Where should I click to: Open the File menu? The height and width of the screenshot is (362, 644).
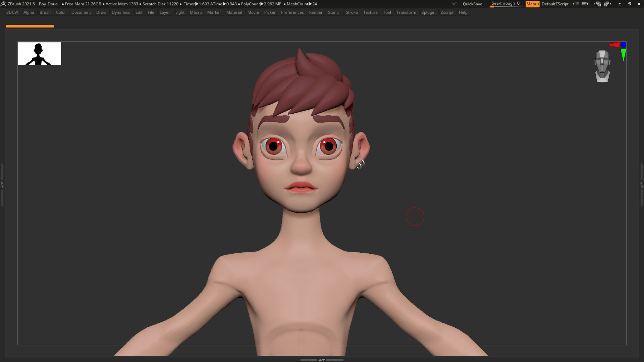pyautogui.click(x=151, y=13)
